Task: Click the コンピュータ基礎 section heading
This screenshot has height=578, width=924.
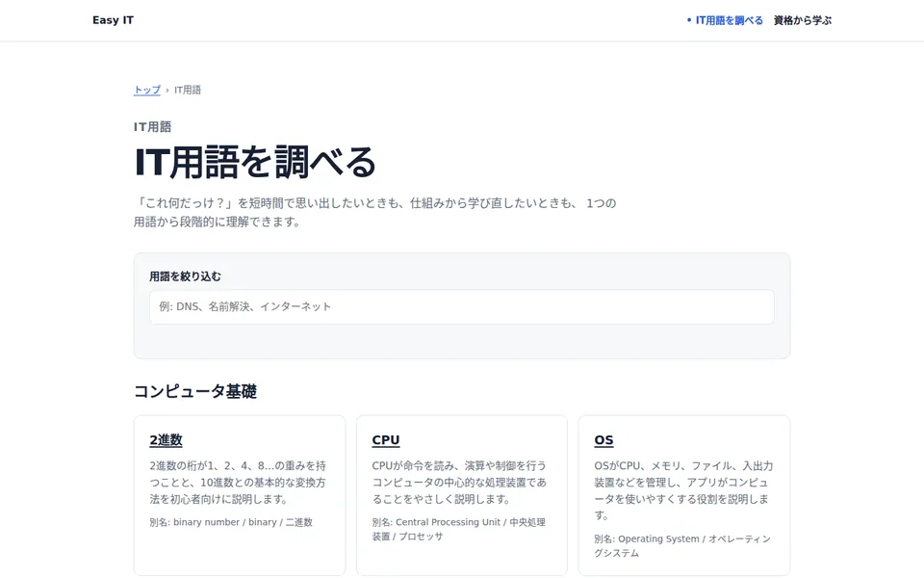Action: coord(195,391)
